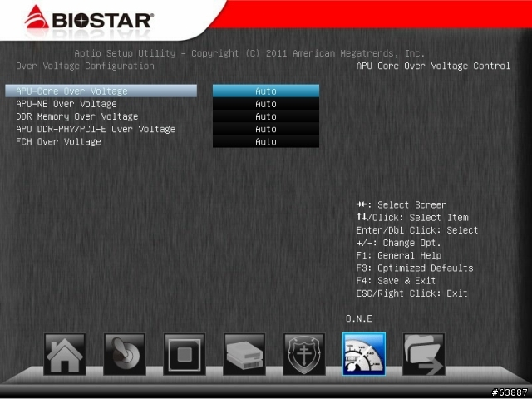Select APU DDR-PHY/PCI-E Over Voltage item
The width and height of the screenshot is (532, 399).
[x=96, y=129]
